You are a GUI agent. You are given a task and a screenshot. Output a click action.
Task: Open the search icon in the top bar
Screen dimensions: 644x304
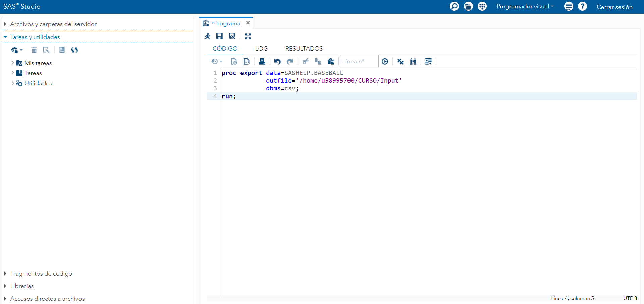(x=454, y=6)
